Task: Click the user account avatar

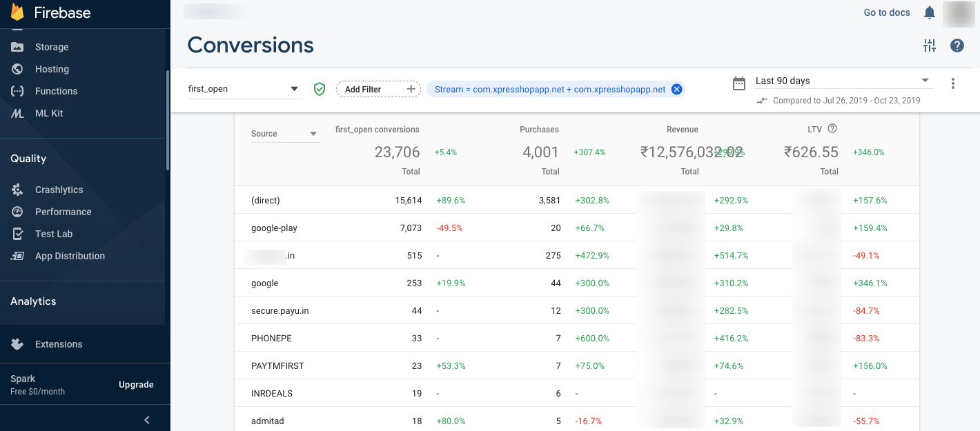Action: pos(959,13)
